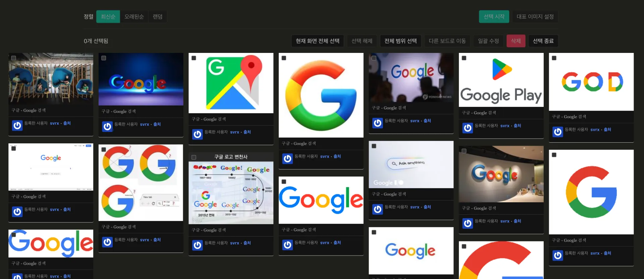Click the avatar icon under the Google Maps image
The image size is (644, 279).
(x=197, y=134)
